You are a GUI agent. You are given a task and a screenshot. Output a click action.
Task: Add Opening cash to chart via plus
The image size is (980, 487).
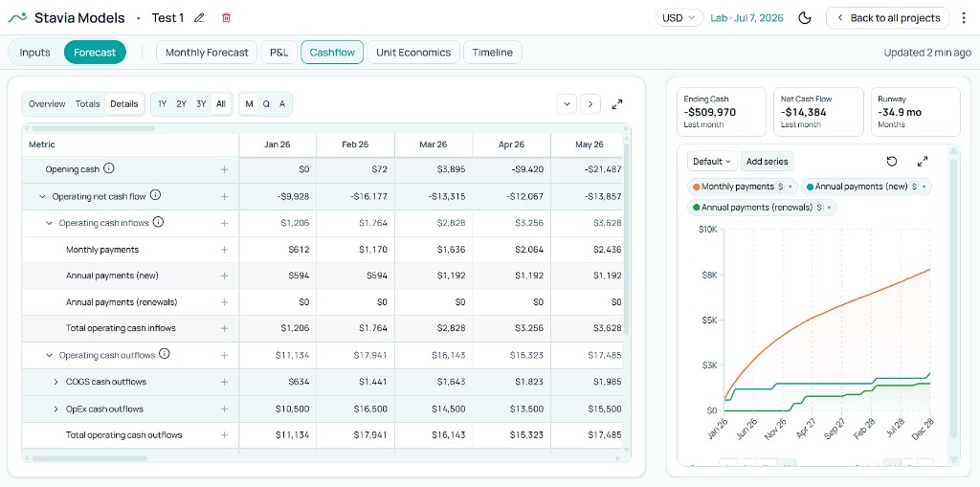224,169
